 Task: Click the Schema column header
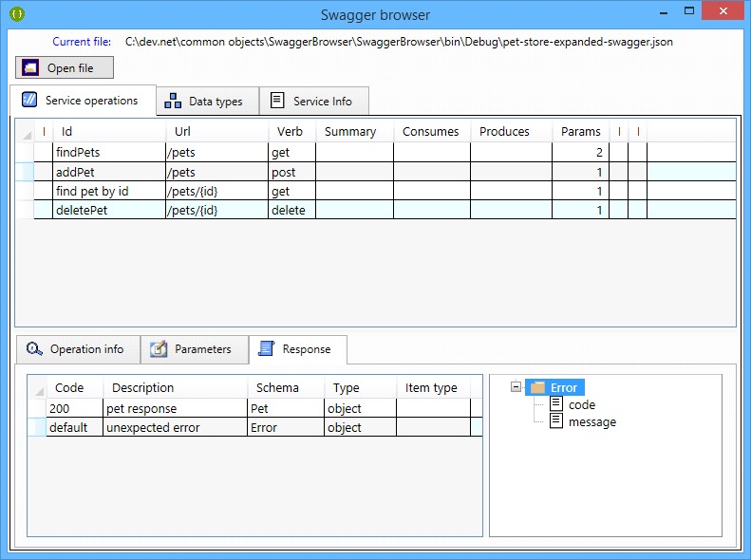(286, 387)
